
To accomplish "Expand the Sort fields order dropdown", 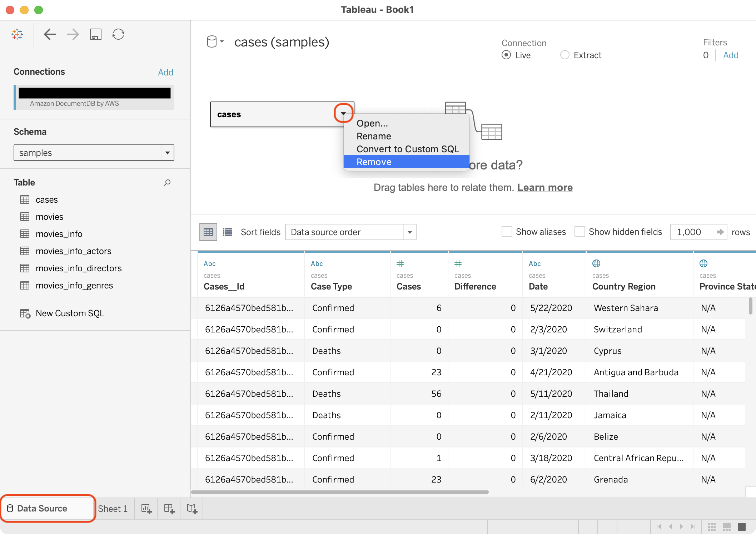I will (409, 232).
